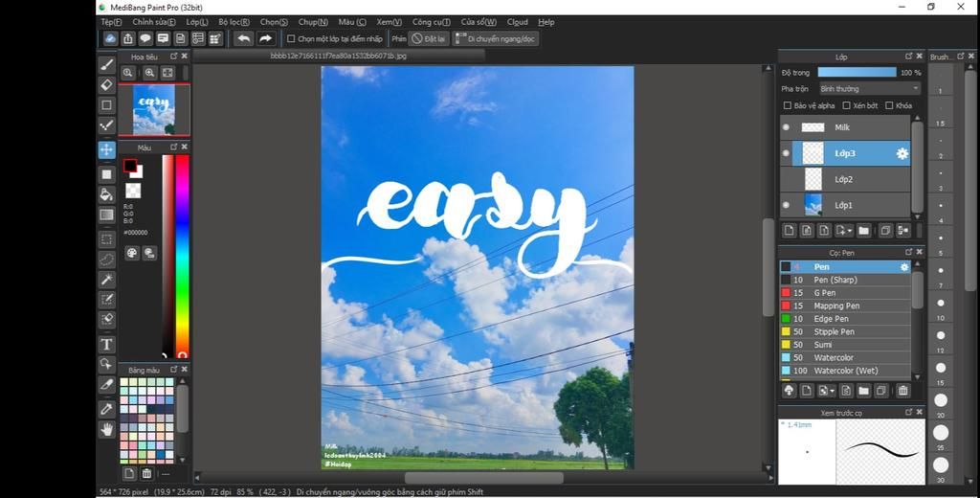Zoom in using the Hoa tiêu navigator
The height and width of the screenshot is (498, 980).
point(149,73)
